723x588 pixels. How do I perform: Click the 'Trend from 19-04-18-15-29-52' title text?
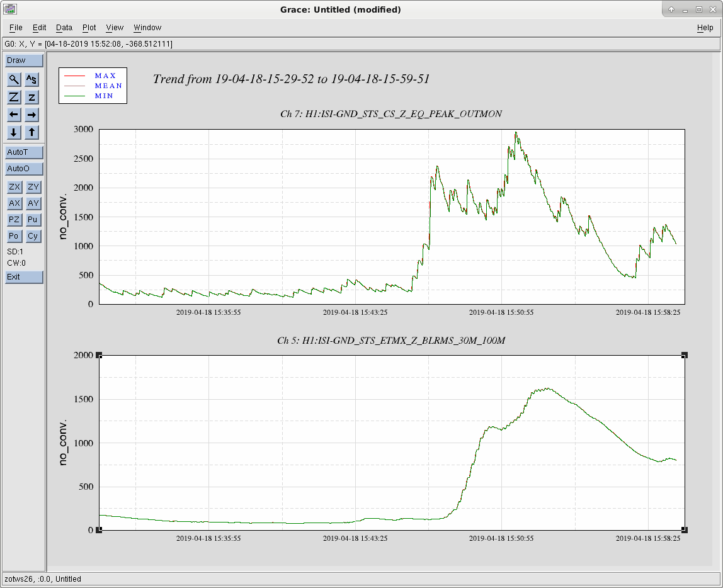pos(291,79)
